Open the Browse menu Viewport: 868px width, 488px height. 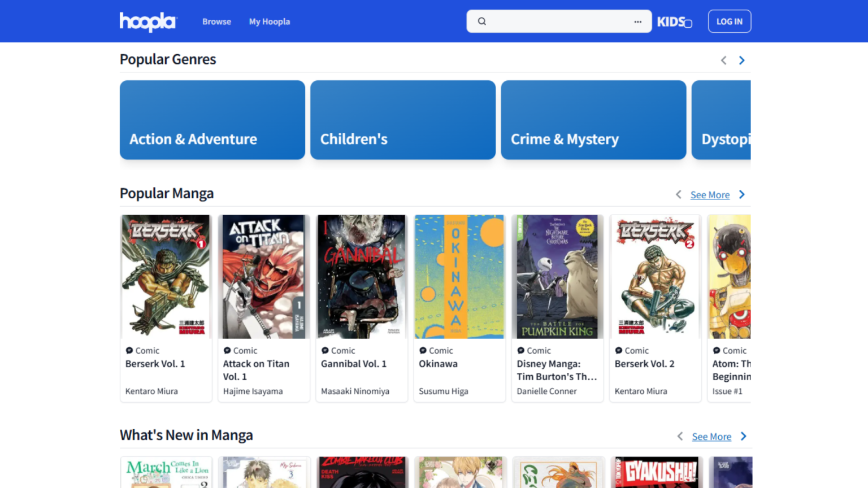216,21
